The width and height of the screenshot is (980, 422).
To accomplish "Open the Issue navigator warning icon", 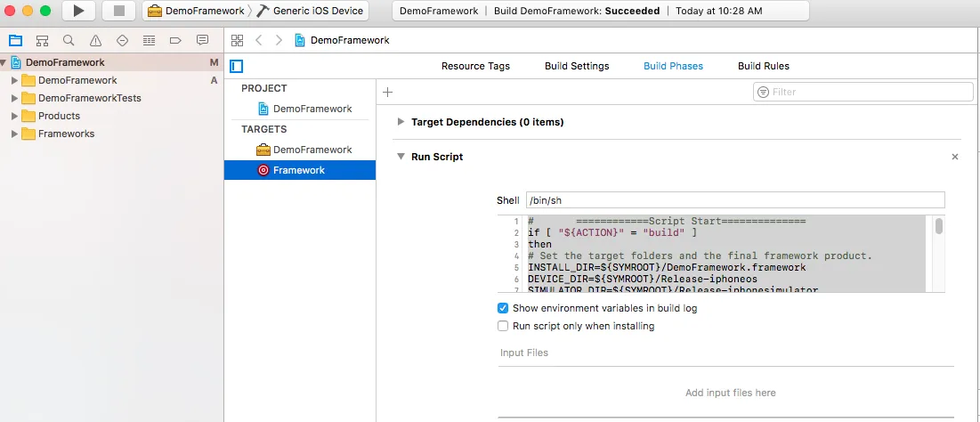I will [x=95, y=41].
